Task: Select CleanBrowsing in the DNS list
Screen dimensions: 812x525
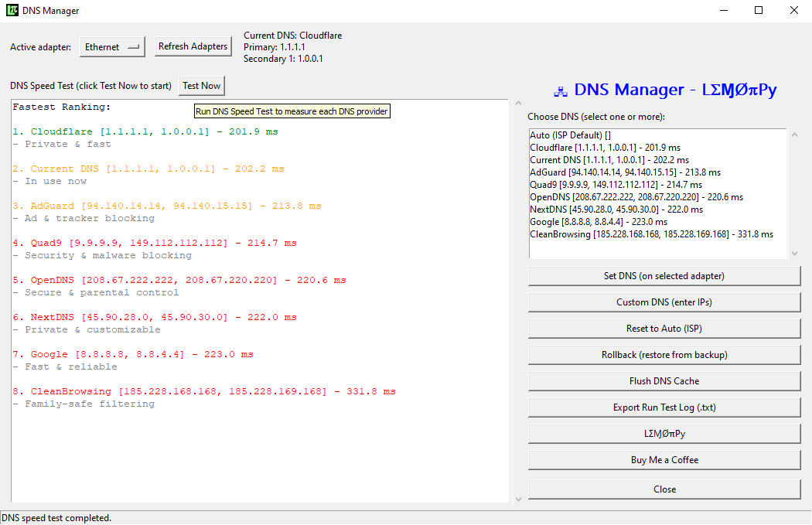Action: pos(651,234)
